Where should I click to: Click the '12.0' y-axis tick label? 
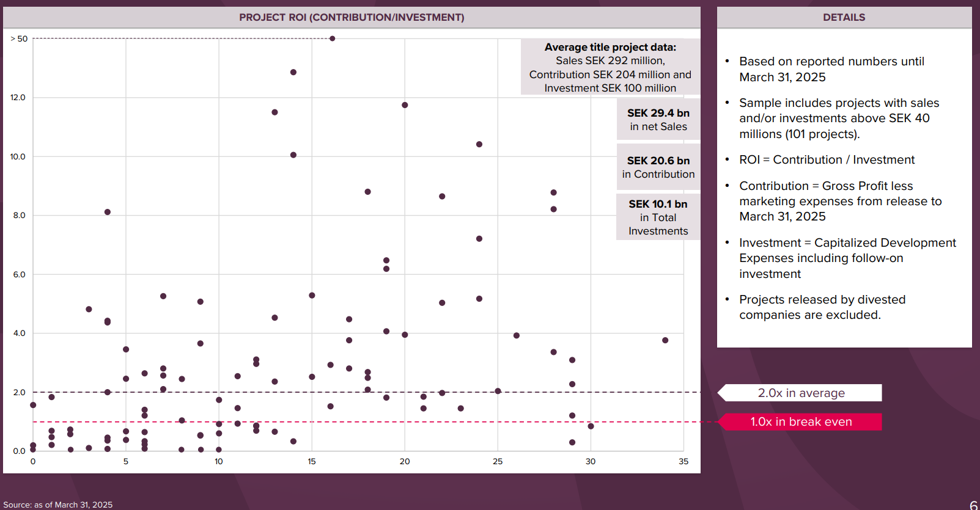click(18, 97)
